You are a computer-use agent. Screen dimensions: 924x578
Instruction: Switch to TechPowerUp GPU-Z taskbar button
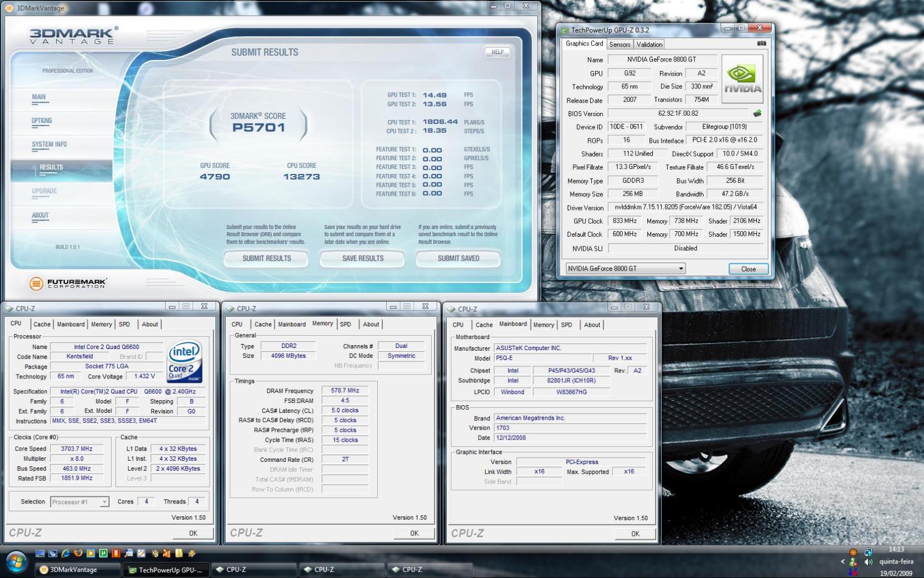(x=166, y=570)
